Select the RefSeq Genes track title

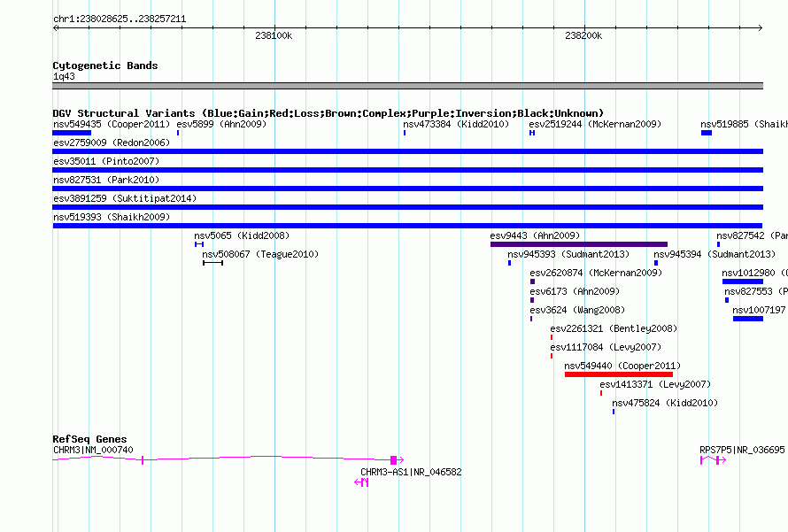click(89, 439)
